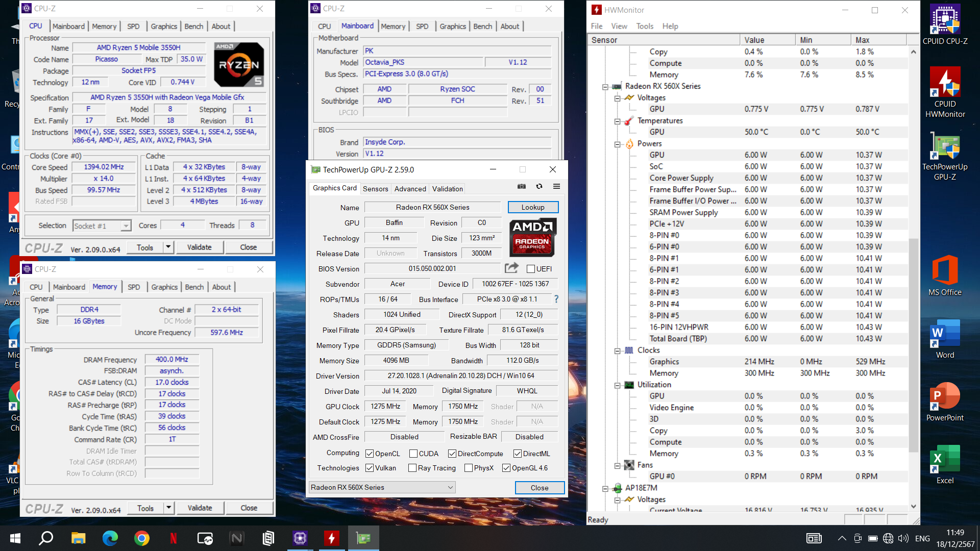Click the battery icon in system tray
Image resolution: width=980 pixels, height=551 pixels.
(x=873, y=538)
